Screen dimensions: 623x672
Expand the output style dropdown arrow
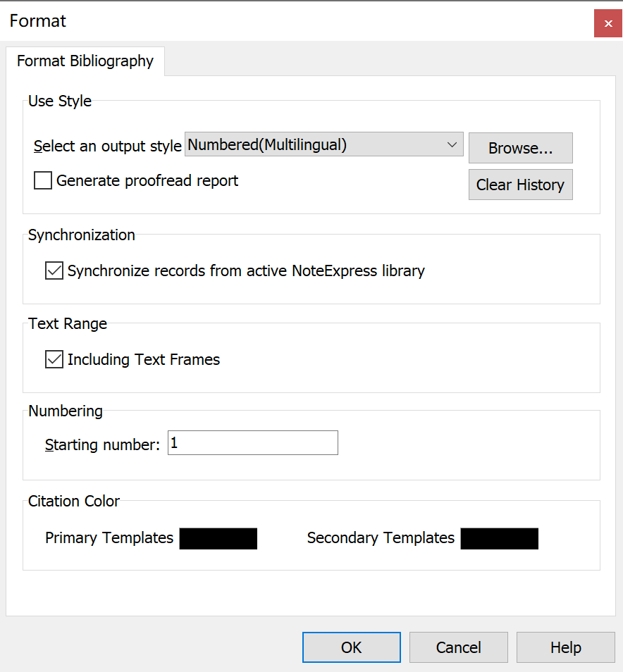coord(452,145)
